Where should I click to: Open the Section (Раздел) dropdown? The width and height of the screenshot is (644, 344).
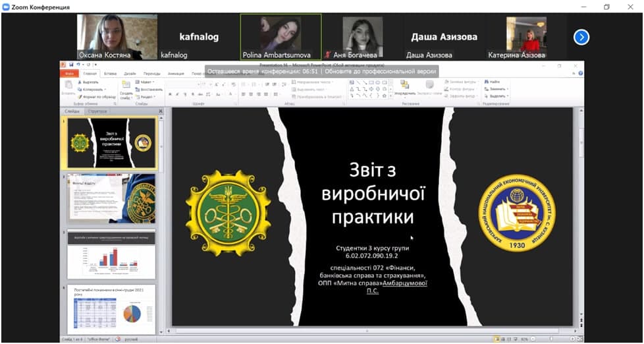click(146, 97)
